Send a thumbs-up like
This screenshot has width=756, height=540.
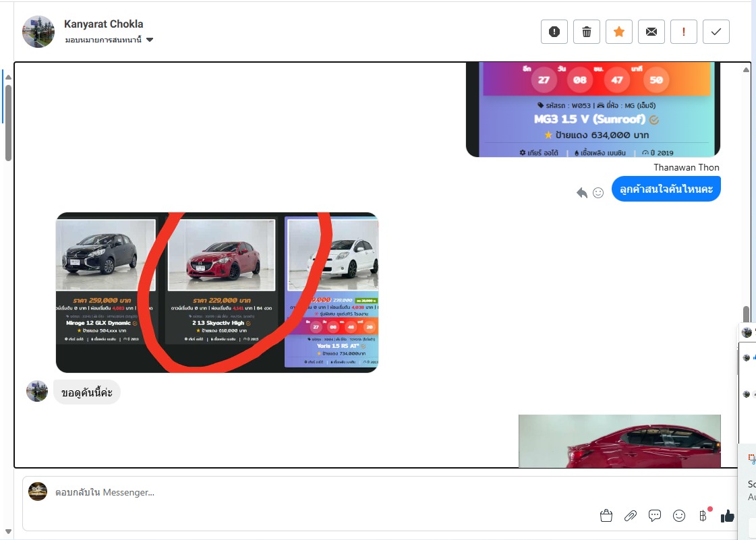tap(727, 516)
